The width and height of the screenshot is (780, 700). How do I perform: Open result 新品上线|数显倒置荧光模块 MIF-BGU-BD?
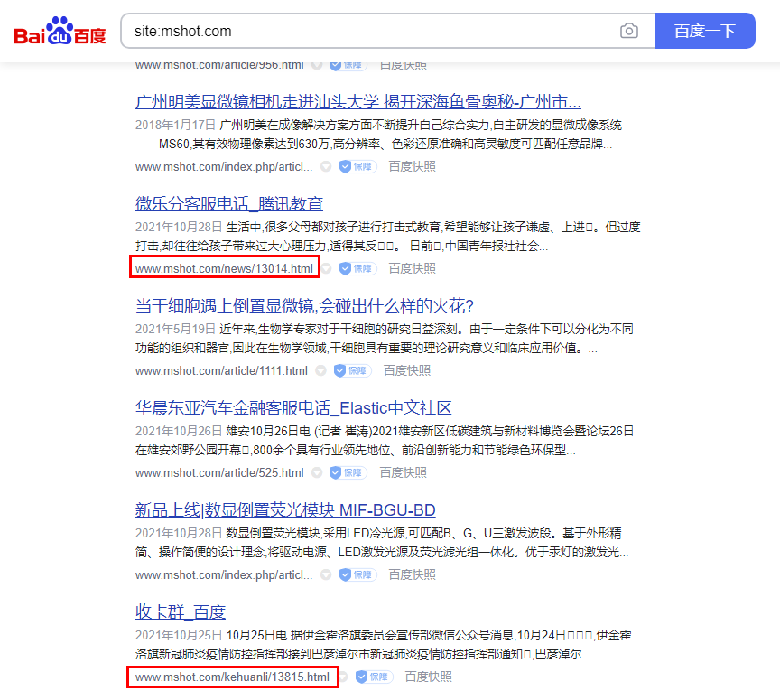pos(285,509)
